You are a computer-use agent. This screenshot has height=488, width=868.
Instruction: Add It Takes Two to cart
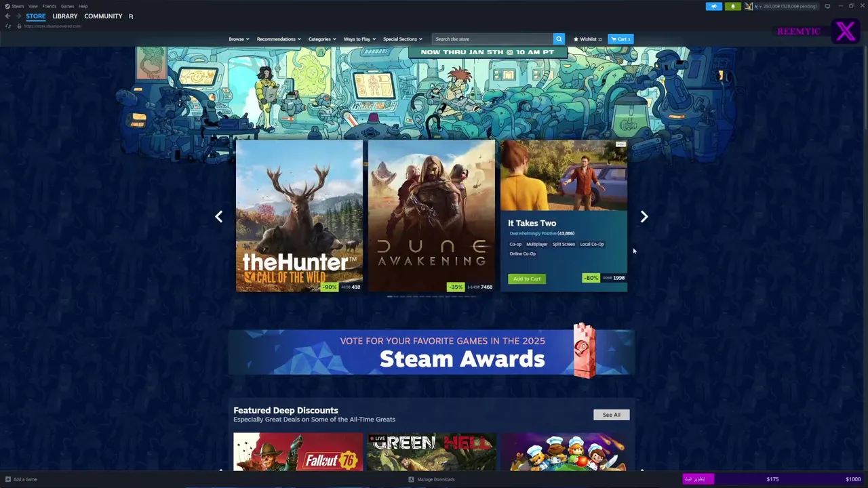(527, 279)
